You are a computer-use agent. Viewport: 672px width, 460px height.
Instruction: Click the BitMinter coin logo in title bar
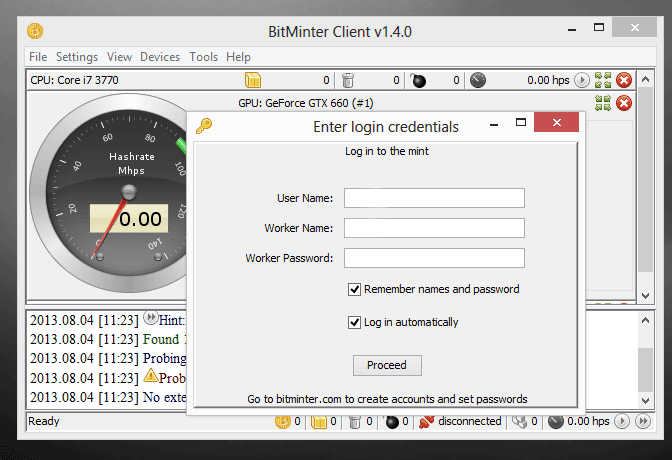tap(35, 31)
